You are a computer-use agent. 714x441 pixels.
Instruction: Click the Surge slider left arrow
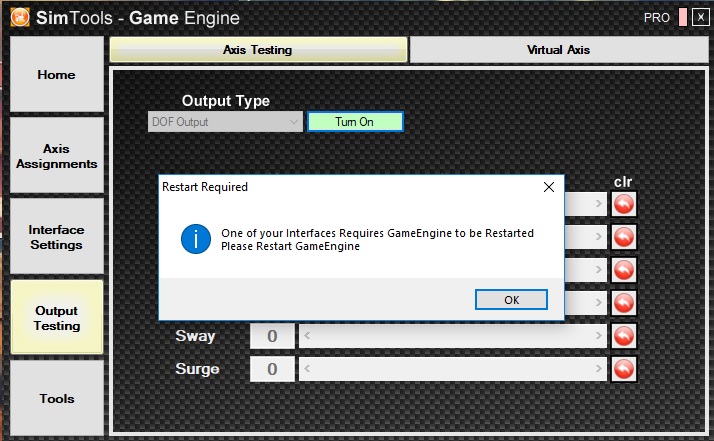pos(307,369)
